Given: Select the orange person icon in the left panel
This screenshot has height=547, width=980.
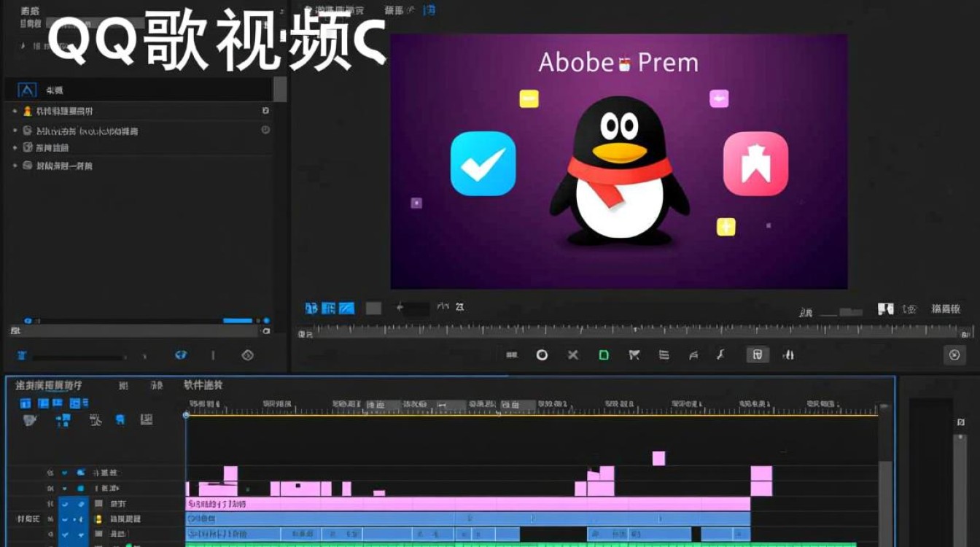Looking at the screenshot, I should pyautogui.click(x=28, y=111).
